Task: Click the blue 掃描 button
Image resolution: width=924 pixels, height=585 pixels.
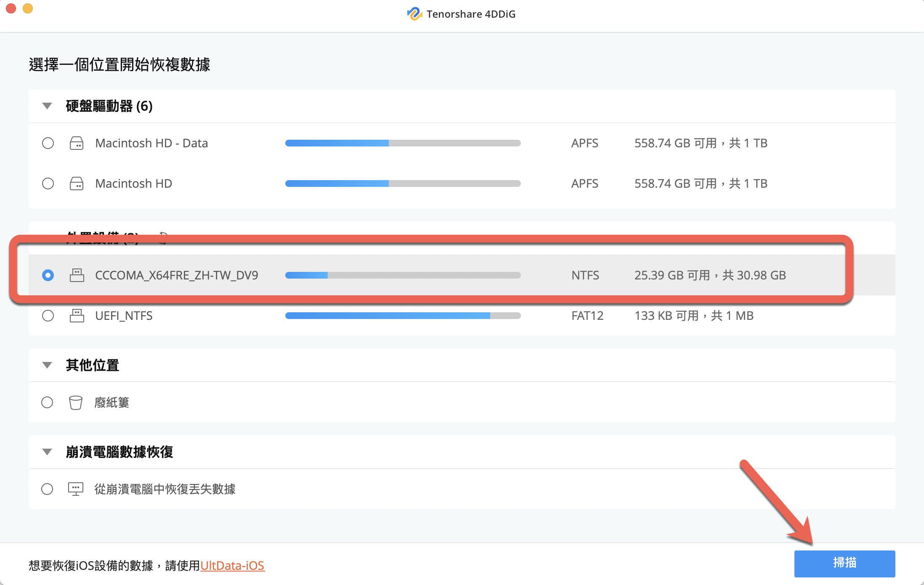Action: (844, 563)
